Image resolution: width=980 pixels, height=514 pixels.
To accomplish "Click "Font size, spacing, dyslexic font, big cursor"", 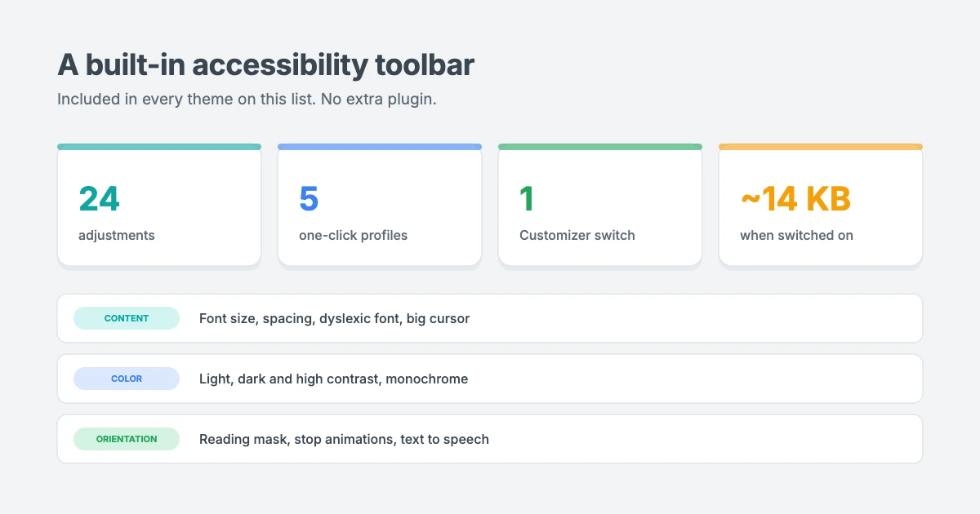I will (x=335, y=318).
